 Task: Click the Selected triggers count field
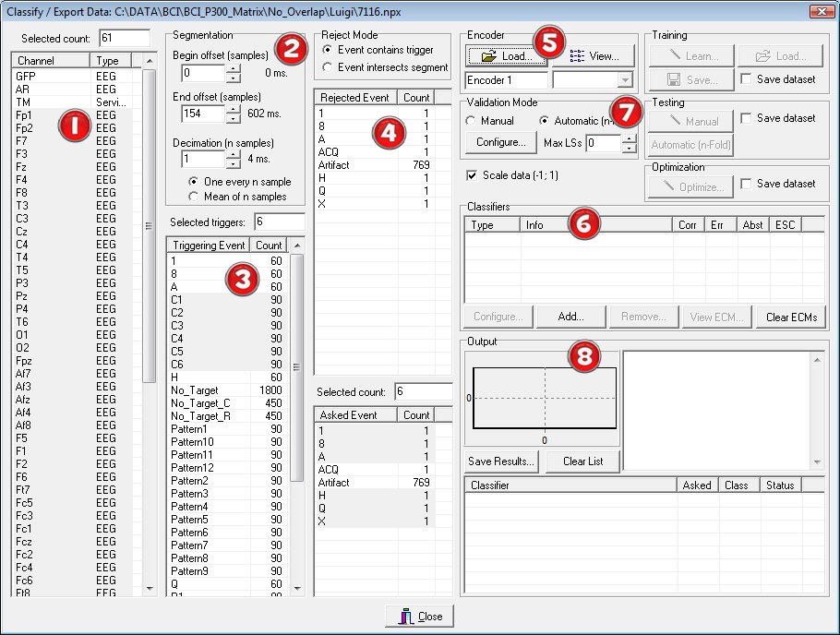coord(280,222)
